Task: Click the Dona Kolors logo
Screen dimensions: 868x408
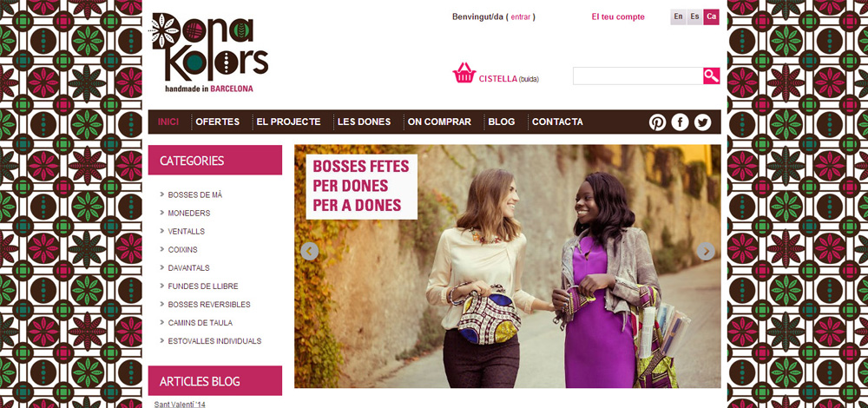Action: tap(210, 52)
